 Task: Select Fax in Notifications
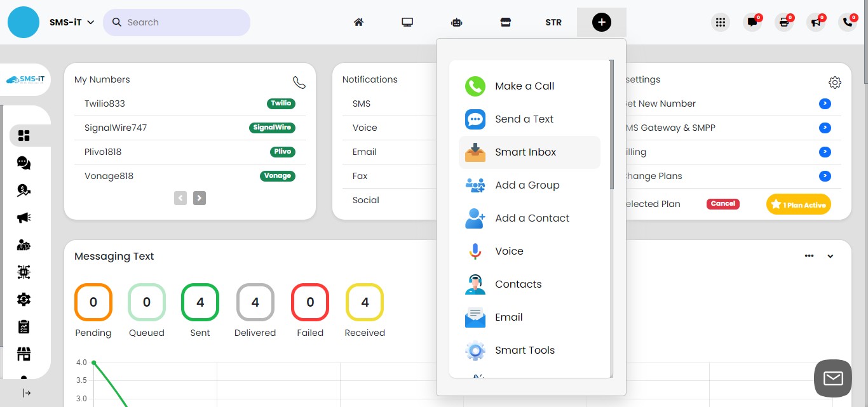pyautogui.click(x=360, y=176)
